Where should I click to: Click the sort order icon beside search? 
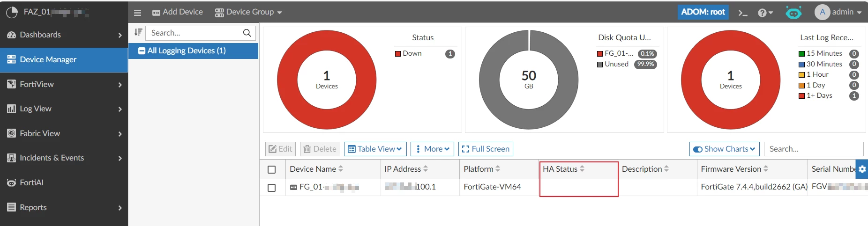tap(138, 32)
